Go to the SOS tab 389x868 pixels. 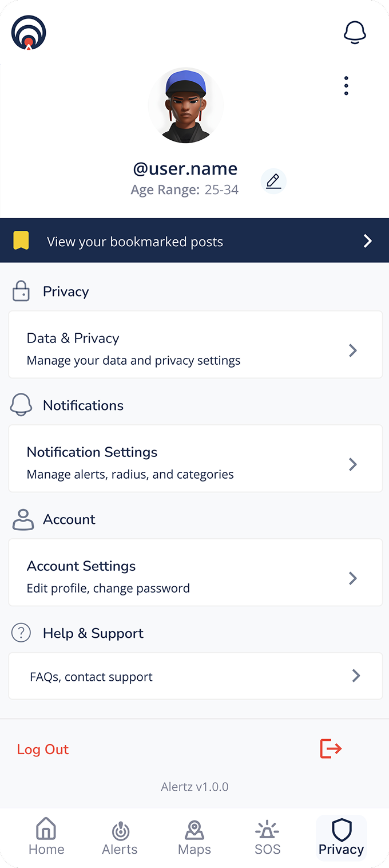(268, 837)
